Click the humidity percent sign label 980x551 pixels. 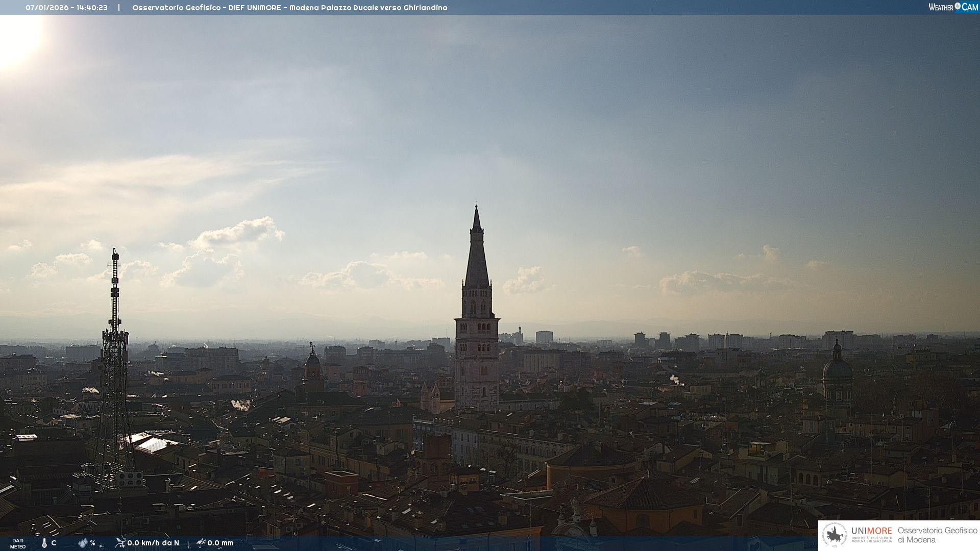tap(92, 543)
